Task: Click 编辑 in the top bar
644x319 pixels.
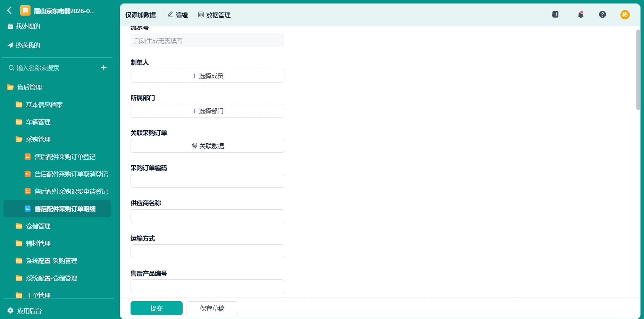Action: 177,15
